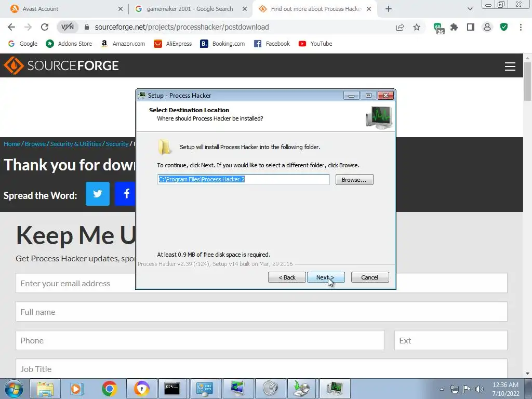Open the Chrome three-dot menu
This screenshot has height=399, width=532.
[x=521, y=27]
